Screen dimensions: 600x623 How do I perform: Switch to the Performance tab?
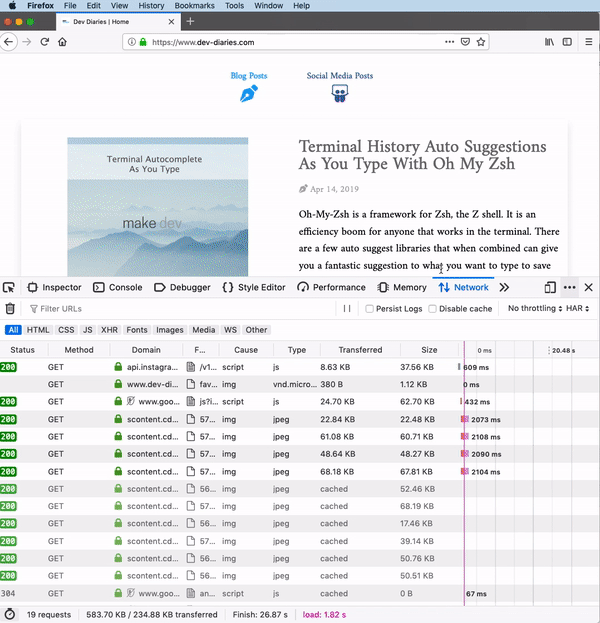[x=331, y=287]
